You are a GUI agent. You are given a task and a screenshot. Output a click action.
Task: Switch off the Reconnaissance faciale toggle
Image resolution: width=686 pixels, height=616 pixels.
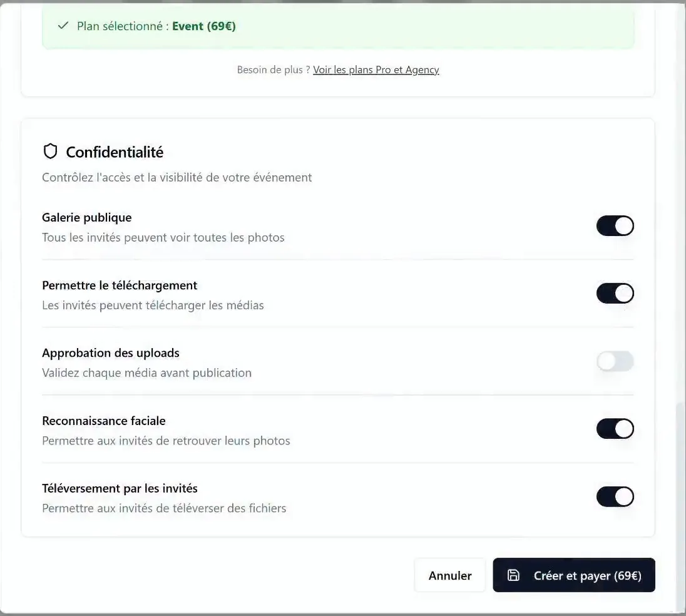615,429
